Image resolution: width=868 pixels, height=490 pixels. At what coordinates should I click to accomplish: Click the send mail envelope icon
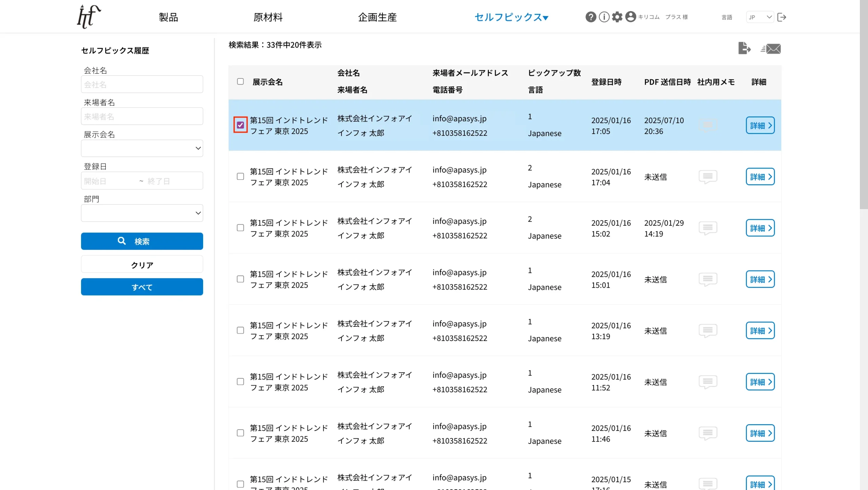coord(770,49)
